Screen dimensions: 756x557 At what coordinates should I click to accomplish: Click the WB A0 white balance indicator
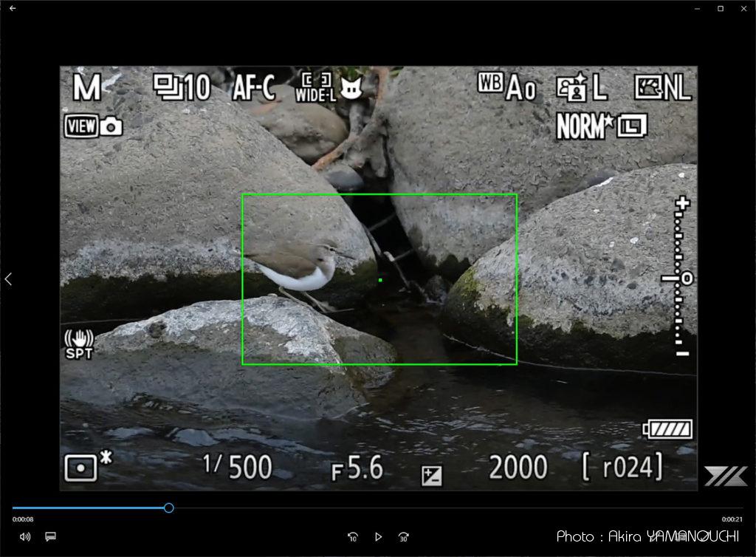coord(506,87)
